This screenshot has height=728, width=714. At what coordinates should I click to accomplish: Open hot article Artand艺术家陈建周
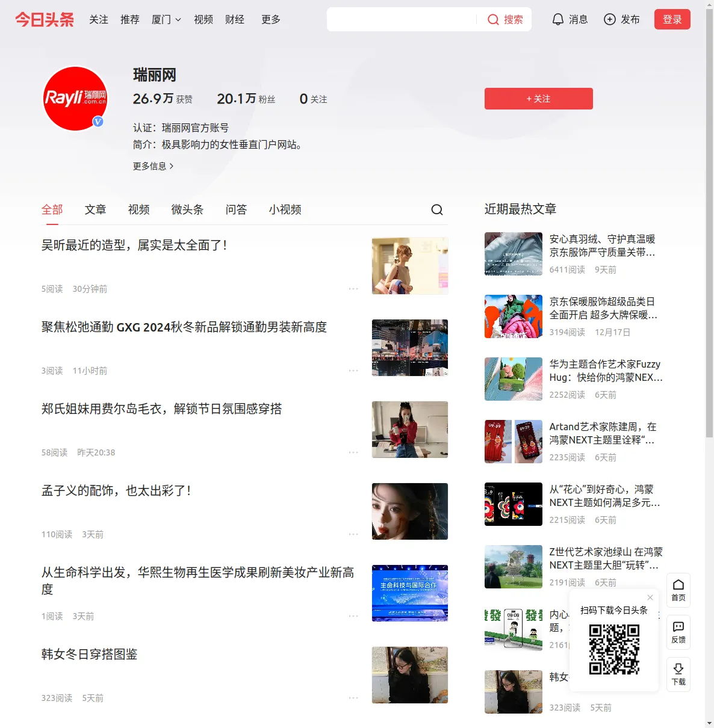tap(603, 433)
